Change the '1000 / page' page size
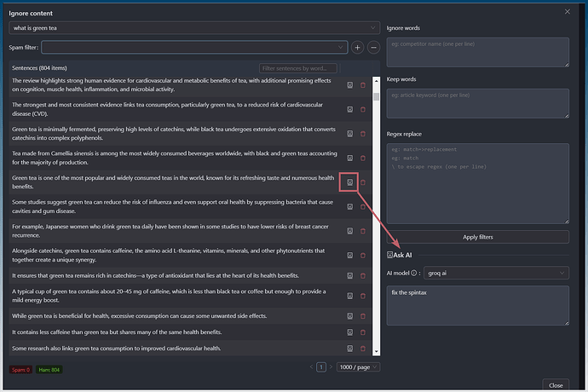This screenshot has width=588, height=392. (358, 366)
